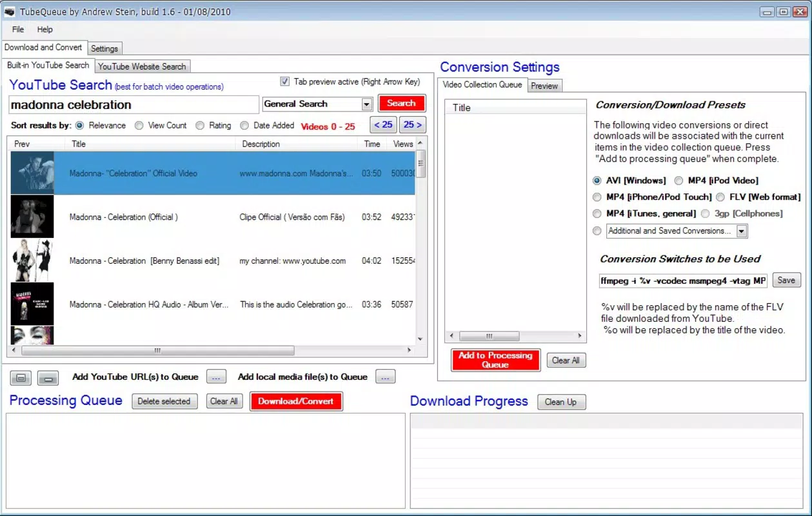Open thumbnail of Benny Benassi edit video
This screenshot has width=812, height=516.
click(32, 261)
